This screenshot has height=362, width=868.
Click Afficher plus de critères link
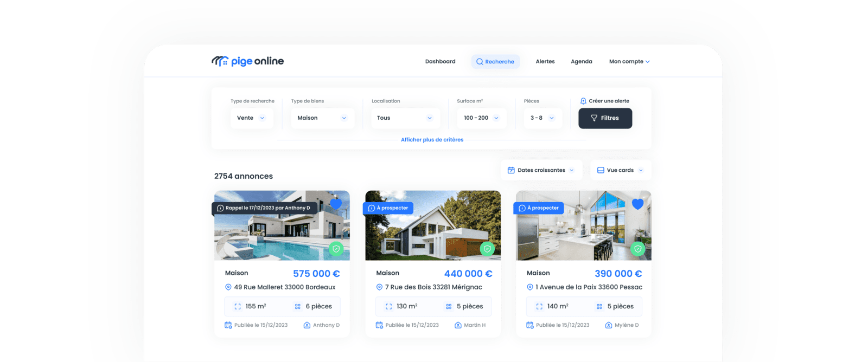432,140
